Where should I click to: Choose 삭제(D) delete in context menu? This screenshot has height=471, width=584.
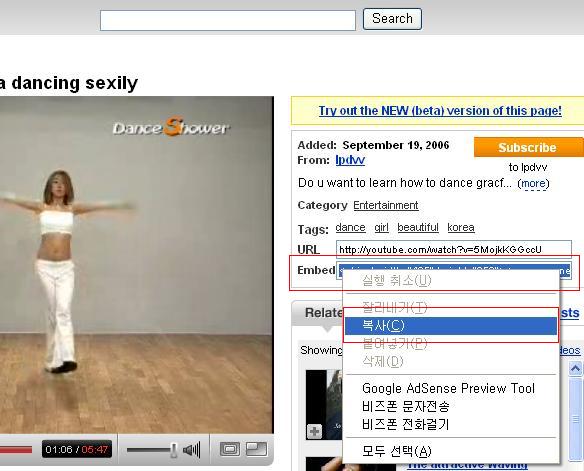pos(451,361)
